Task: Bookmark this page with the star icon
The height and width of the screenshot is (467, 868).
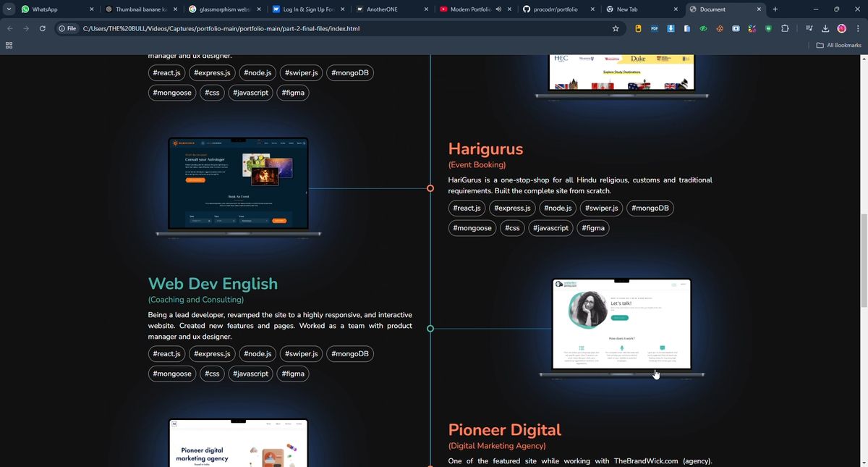Action: pos(616,28)
